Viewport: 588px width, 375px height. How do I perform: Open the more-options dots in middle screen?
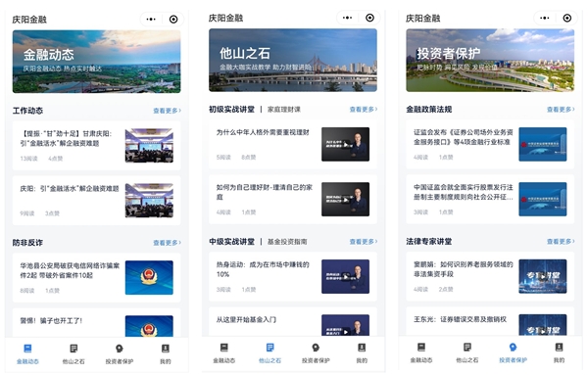point(347,18)
